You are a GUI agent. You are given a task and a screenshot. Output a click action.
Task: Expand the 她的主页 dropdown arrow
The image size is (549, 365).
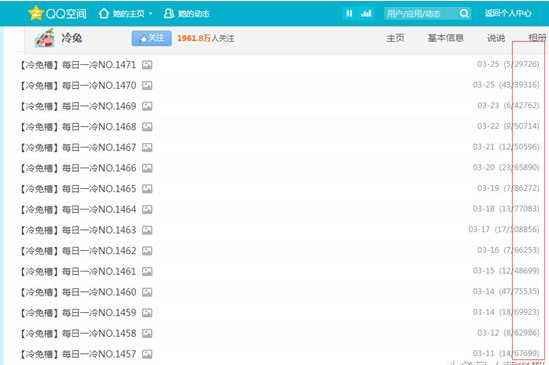[x=151, y=14]
